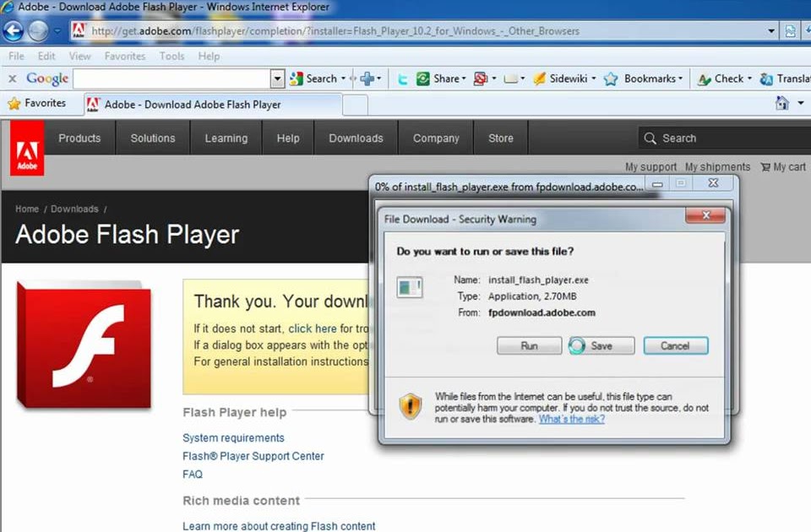Click the Google toolbar Search button

click(x=313, y=79)
